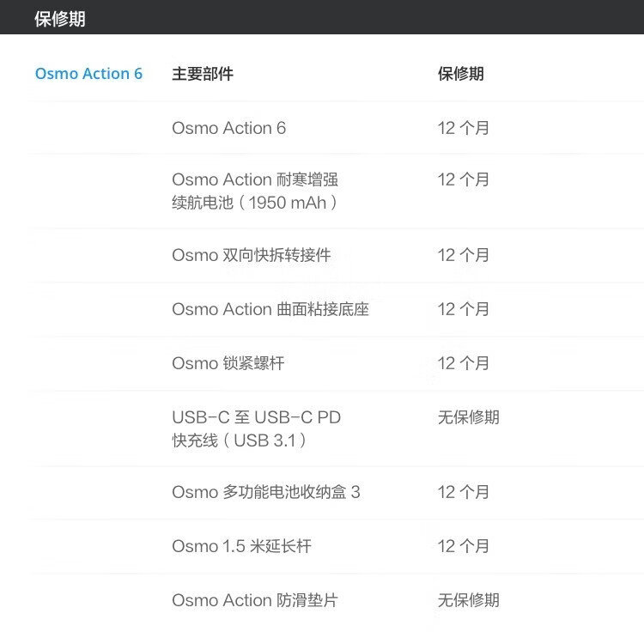Click the 主要部件 column header
The height and width of the screenshot is (644, 644).
(x=203, y=74)
